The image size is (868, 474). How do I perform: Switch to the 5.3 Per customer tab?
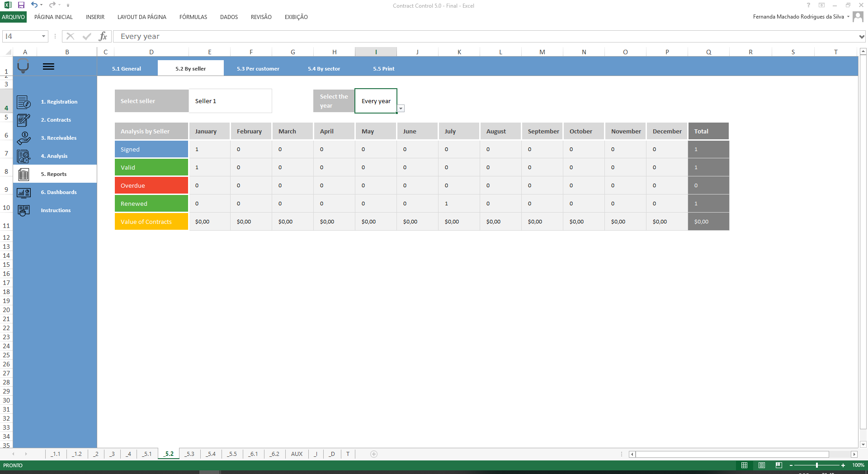[x=258, y=68]
